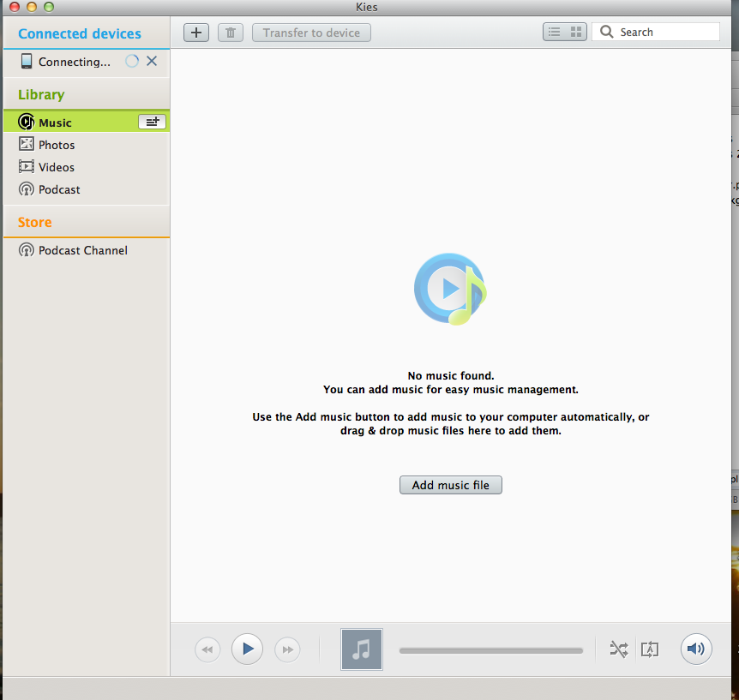Skip to next track
The width and height of the screenshot is (739, 700).
click(287, 649)
